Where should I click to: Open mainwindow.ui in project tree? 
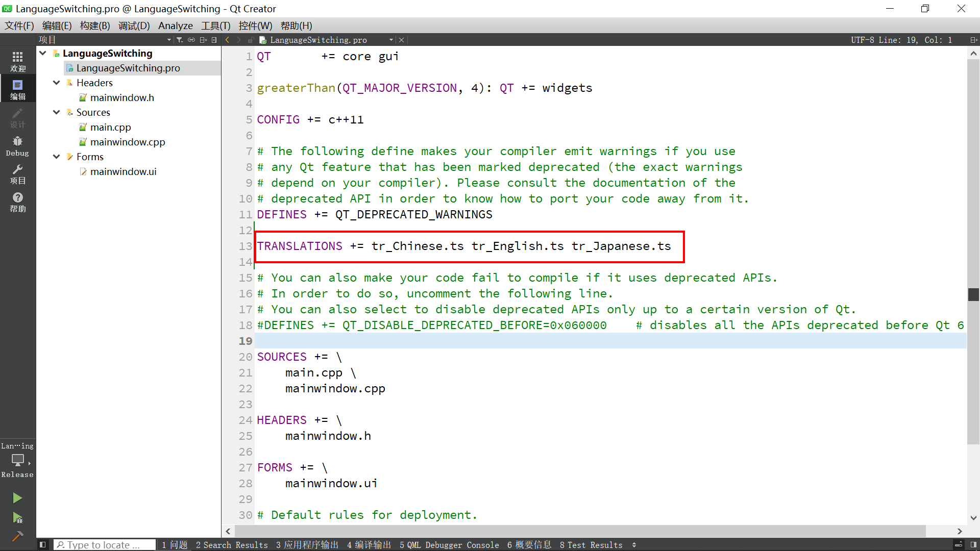(x=123, y=171)
